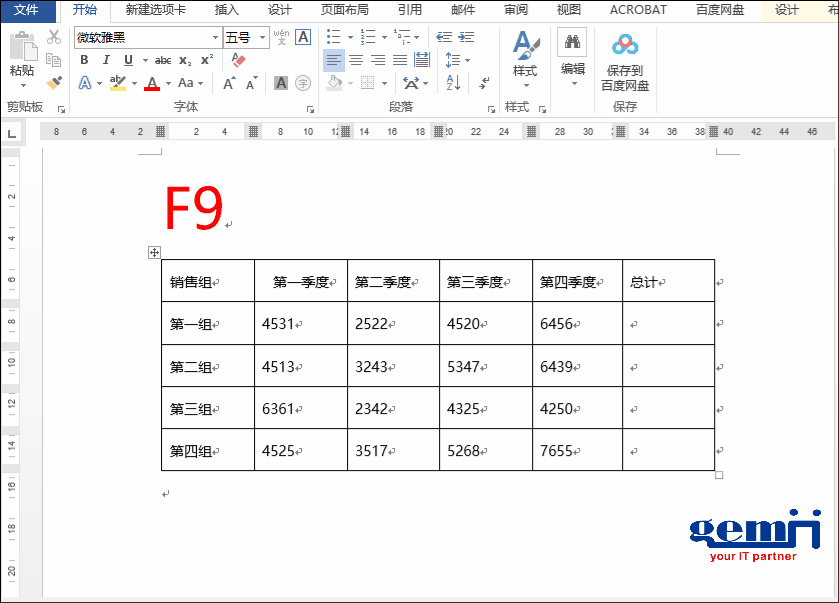839x603 pixels.
Task: Toggle italic formatting
Action: click(x=106, y=59)
